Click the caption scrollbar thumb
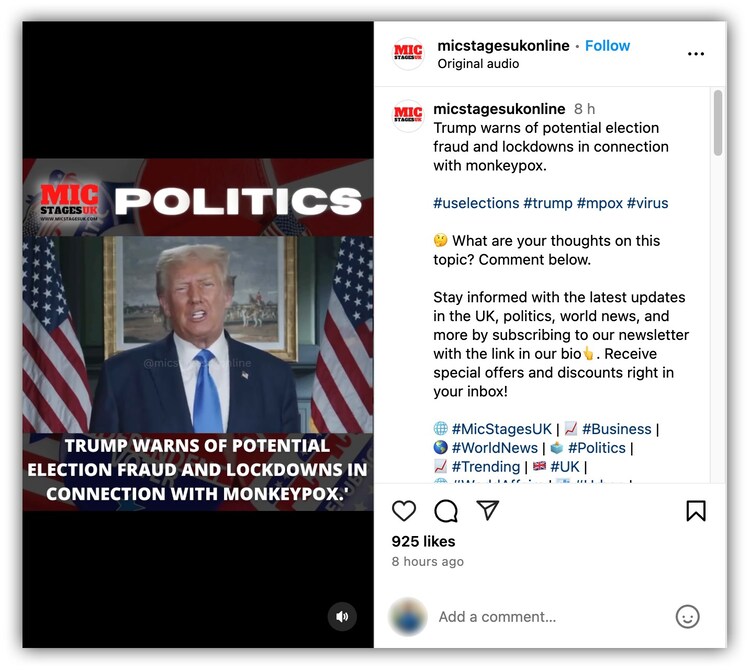 click(717, 122)
